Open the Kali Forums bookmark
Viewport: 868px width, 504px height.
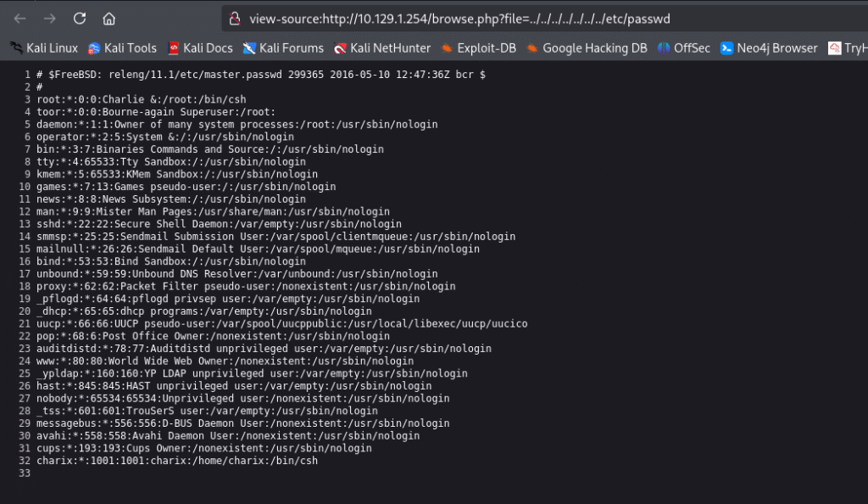[283, 48]
